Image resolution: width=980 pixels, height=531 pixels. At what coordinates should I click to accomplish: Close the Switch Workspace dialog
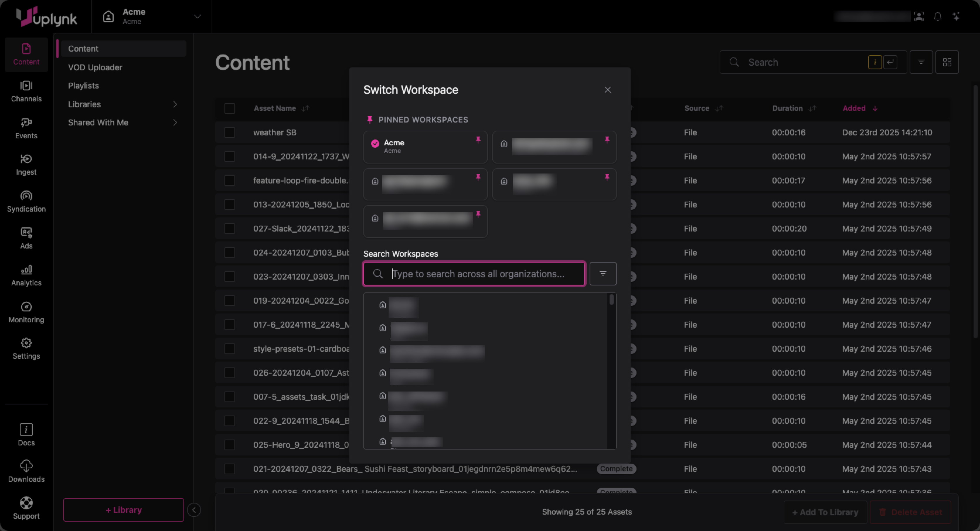(607, 90)
